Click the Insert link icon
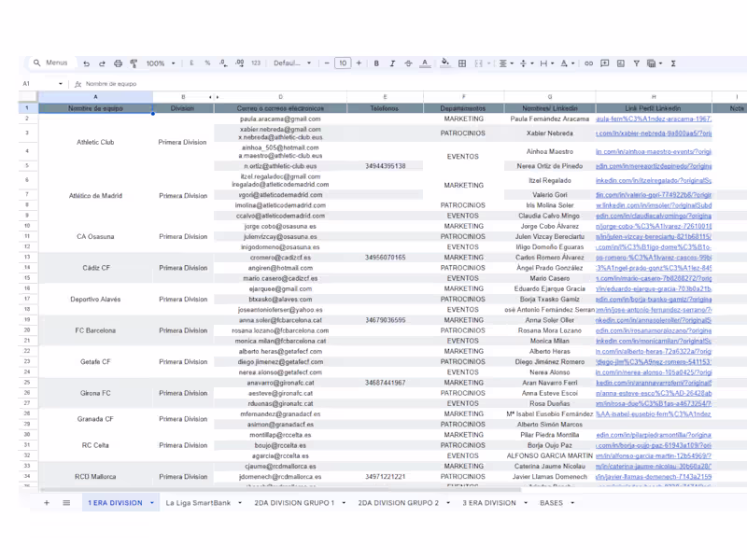Viewport: 747px width, 560px height. tap(589, 63)
